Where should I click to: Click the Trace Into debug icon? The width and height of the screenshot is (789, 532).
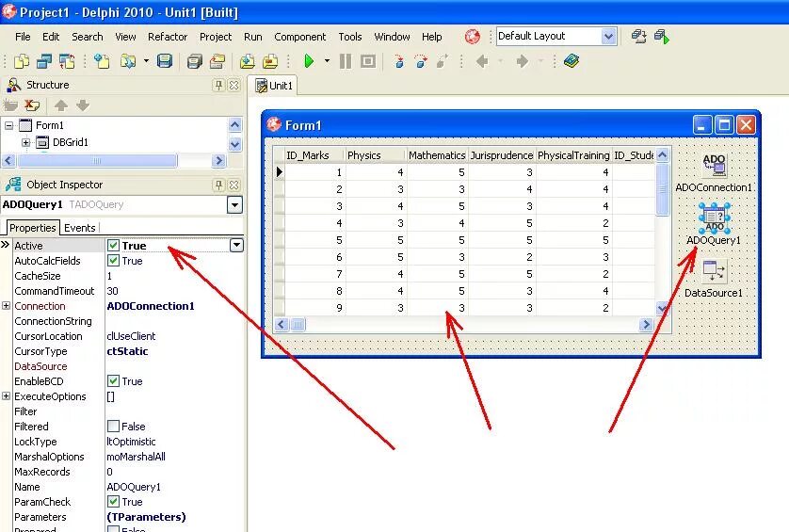[x=399, y=61]
